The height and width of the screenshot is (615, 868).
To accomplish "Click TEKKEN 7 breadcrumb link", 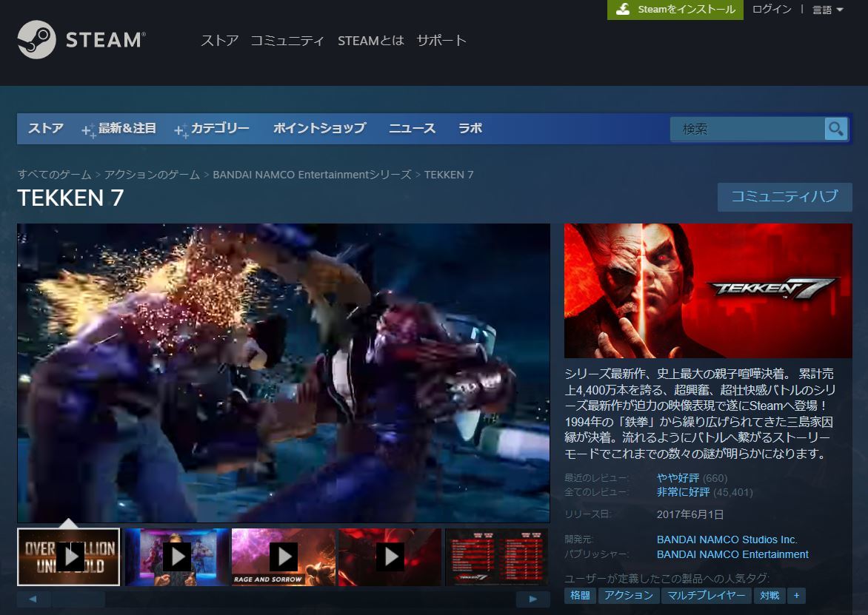I will point(449,175).
